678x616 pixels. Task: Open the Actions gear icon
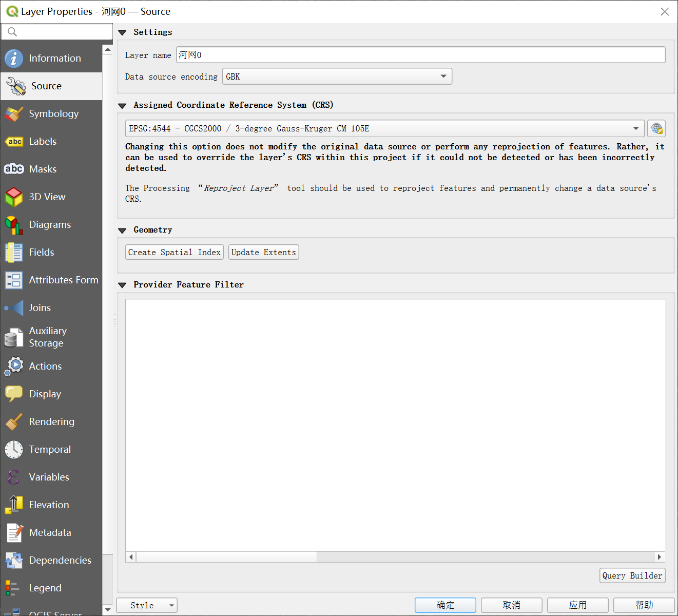(14, 367)
